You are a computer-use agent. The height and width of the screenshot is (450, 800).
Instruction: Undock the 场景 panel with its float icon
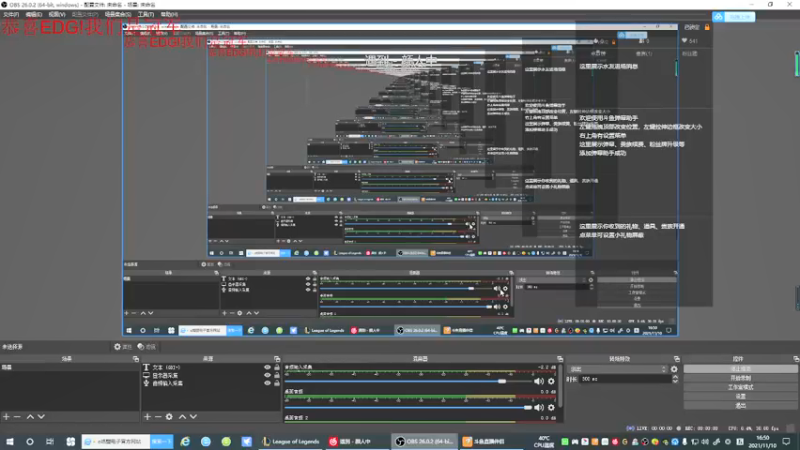[x=136, y=359]
